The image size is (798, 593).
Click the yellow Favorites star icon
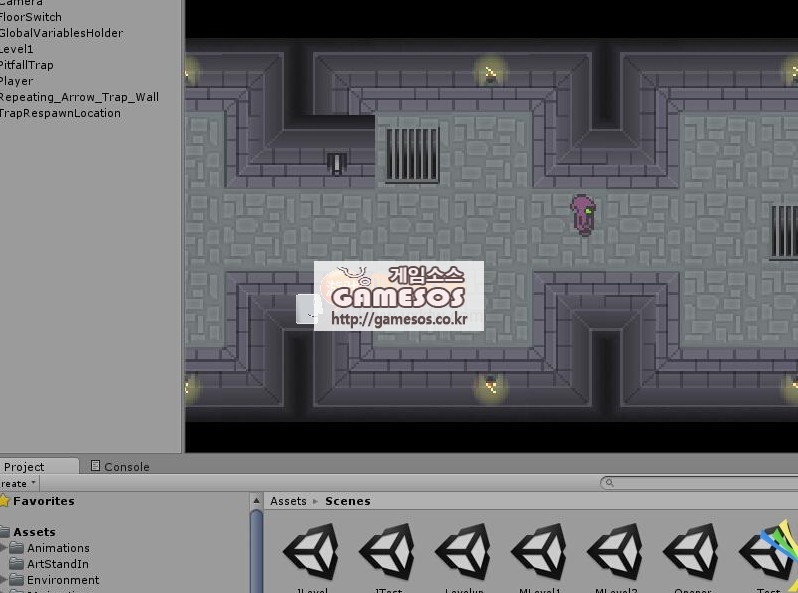pos(5,501)
